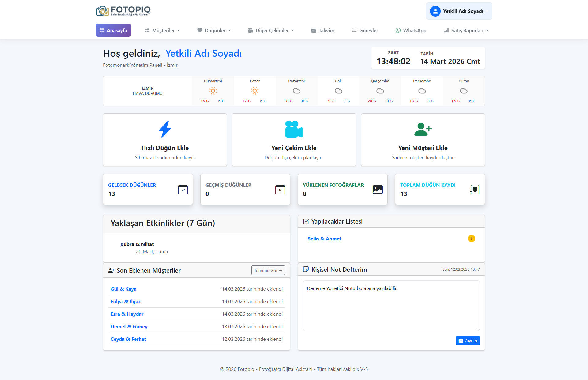Click the Tümünü Gör button
This screenshot has height=380, width=588.
pyautogui.click(x=268, y=270)
